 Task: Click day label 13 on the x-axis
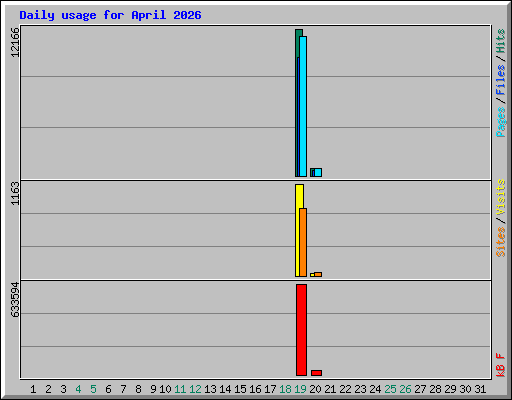(210, 389)
